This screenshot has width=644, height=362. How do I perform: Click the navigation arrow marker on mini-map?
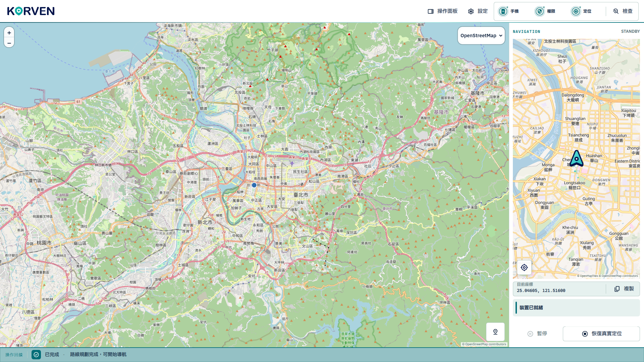point(577,158)
